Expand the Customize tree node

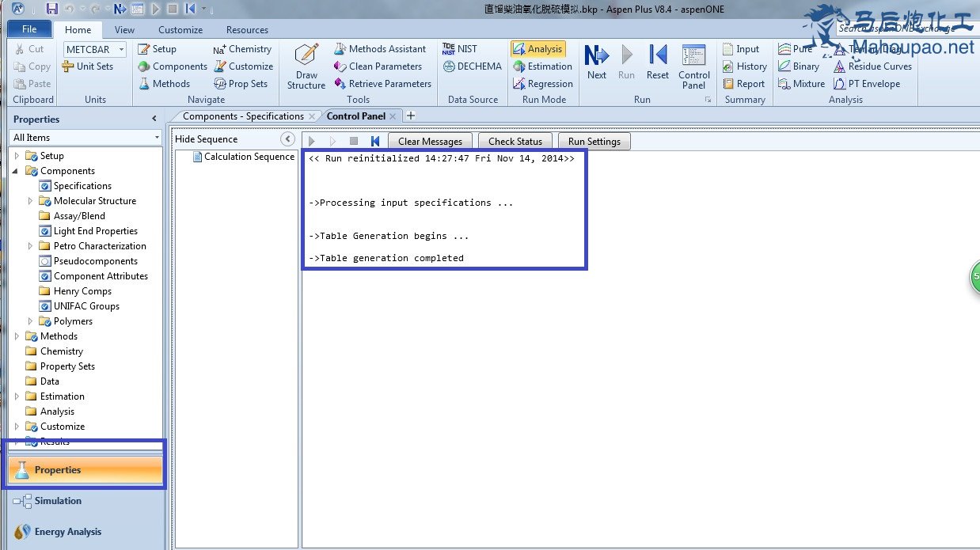pyautogui.click(x=17, y=427)
